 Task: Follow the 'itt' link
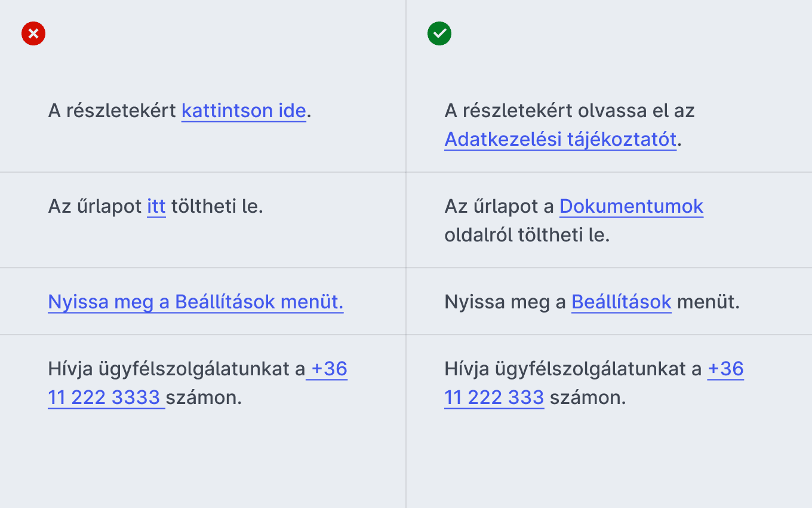pos(156,207)
